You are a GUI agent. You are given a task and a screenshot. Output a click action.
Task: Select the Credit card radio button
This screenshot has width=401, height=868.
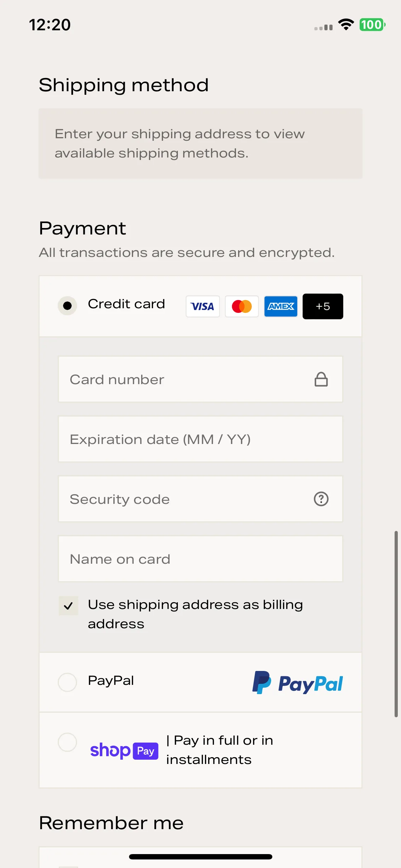(67, 306)
